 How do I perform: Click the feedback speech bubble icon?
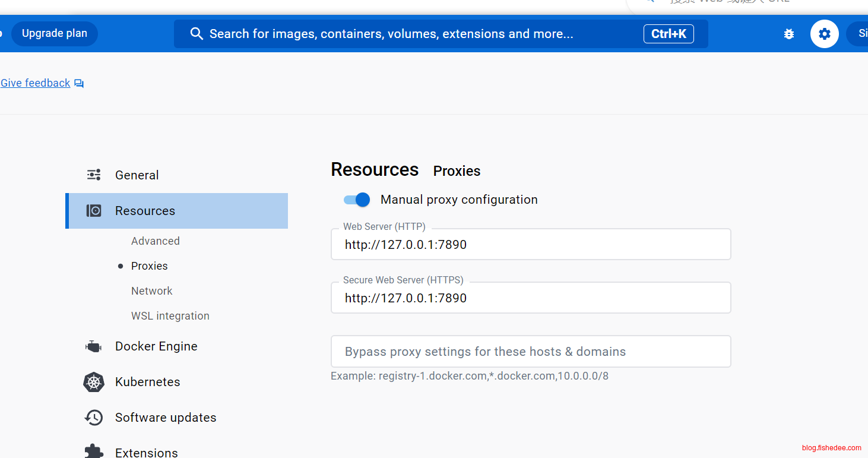point(79,84)
